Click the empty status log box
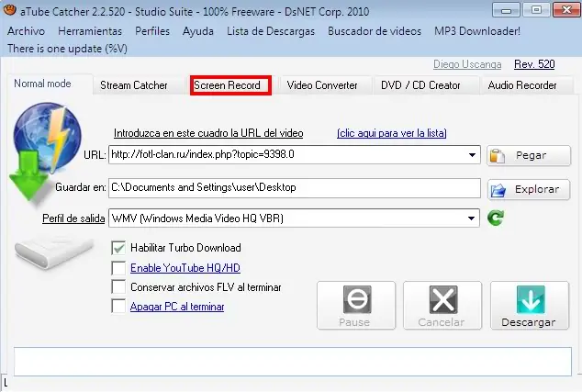 point(293,361)
